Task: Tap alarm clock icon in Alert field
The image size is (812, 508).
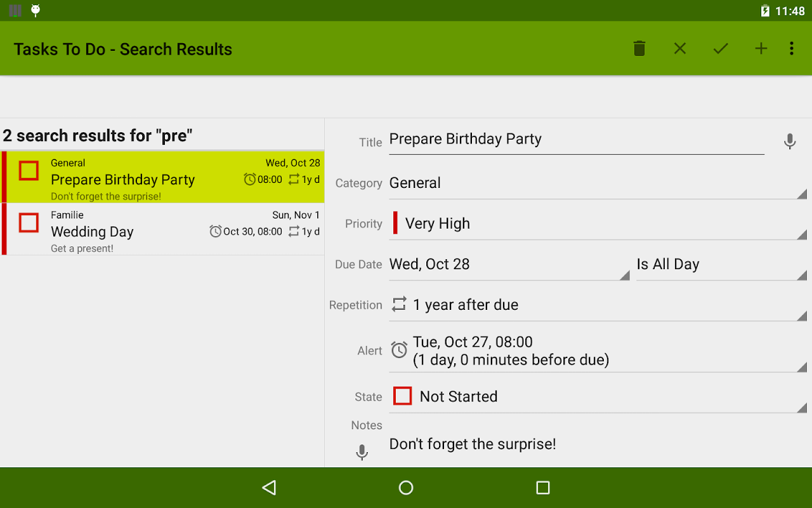Action: pyautogui.click(x=399, y=350)
